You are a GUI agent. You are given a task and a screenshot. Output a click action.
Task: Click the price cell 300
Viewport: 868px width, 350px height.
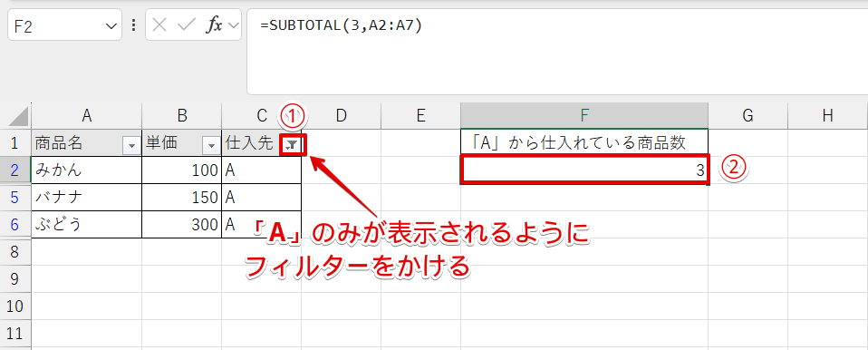(x=181, y=224)
